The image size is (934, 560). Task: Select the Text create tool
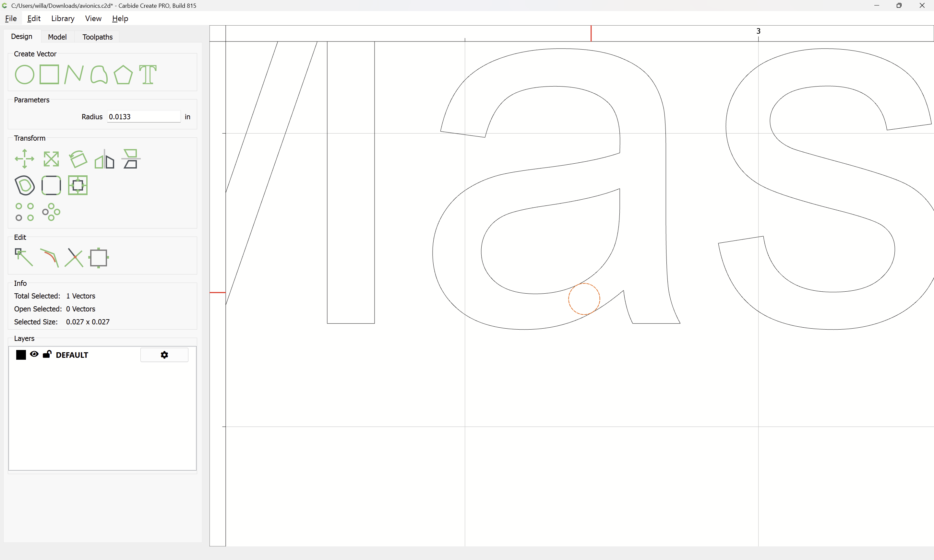(x=148, y=74)
